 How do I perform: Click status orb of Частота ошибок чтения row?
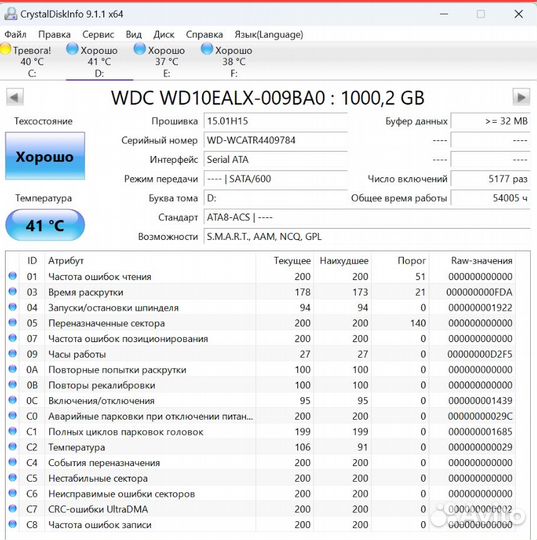13,276
